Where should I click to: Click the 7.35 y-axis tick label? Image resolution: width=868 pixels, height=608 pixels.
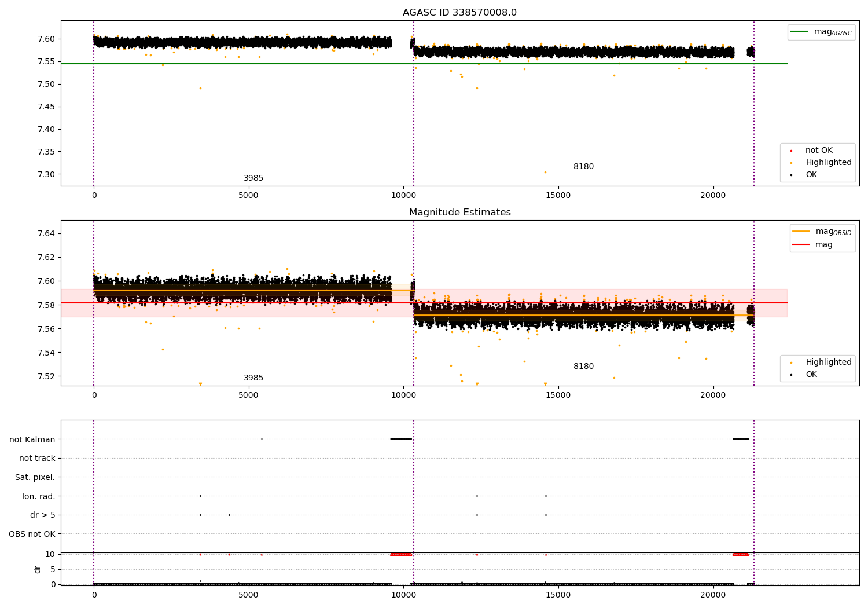click(x=47, y=152)
